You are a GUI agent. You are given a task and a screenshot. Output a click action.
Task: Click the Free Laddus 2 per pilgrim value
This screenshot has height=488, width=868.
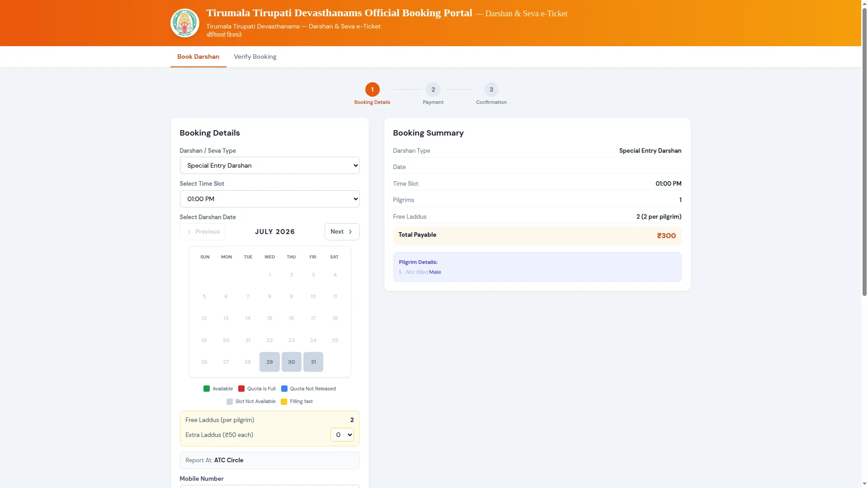(x=659, y=216)
